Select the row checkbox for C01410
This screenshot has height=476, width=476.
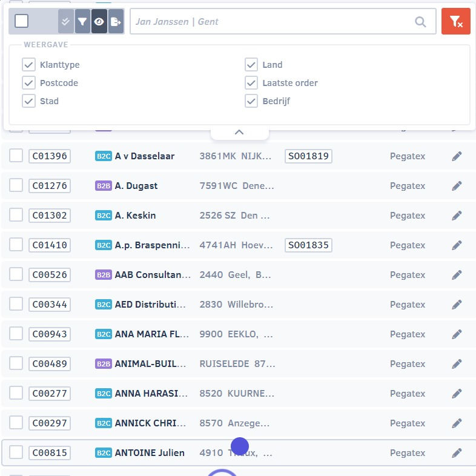(x=16, y=245)
